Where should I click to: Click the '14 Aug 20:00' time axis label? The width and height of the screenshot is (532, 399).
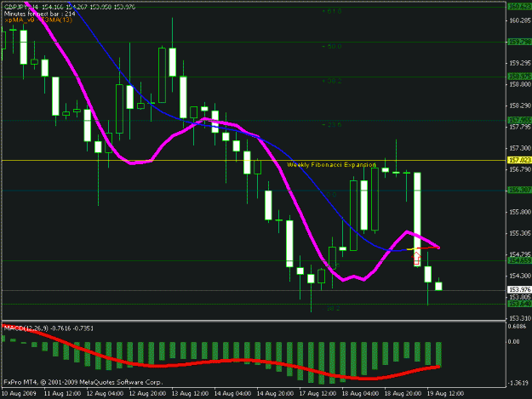click(x=275, y=394)
